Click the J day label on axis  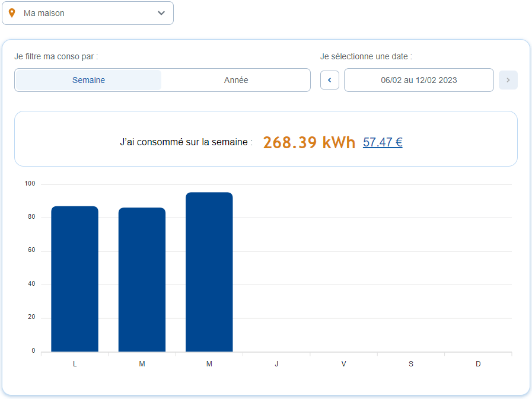pos(276,364)
